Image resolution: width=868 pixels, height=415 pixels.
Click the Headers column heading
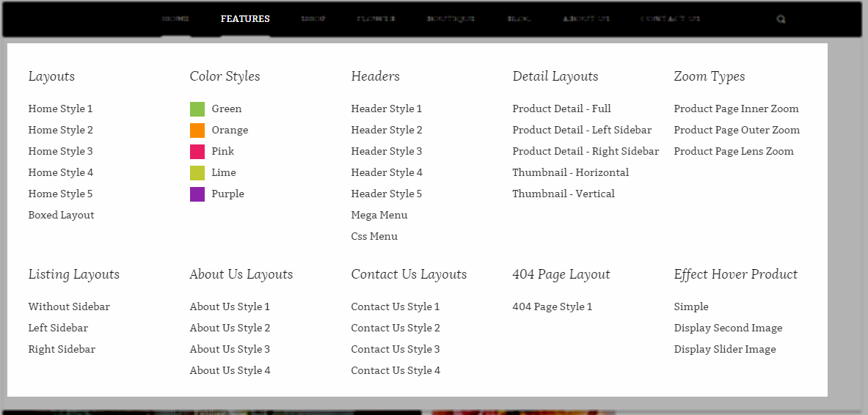coord(376,76)
